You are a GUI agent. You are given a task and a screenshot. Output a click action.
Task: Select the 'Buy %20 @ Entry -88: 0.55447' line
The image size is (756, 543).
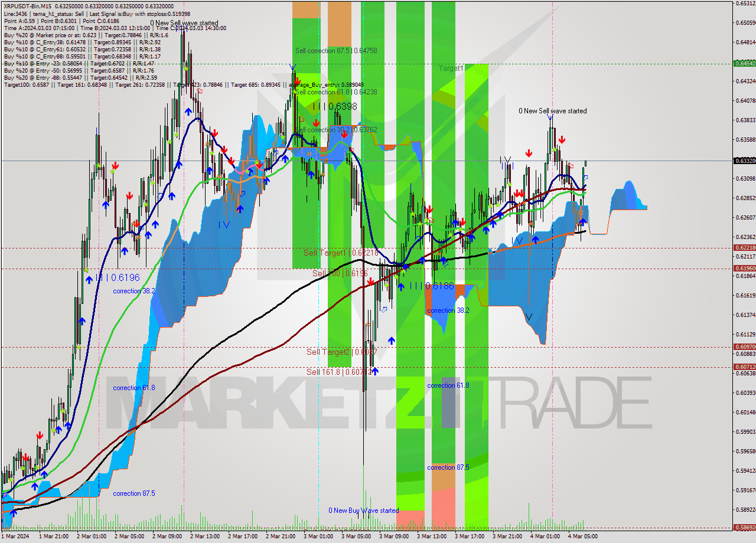point(80,77)
